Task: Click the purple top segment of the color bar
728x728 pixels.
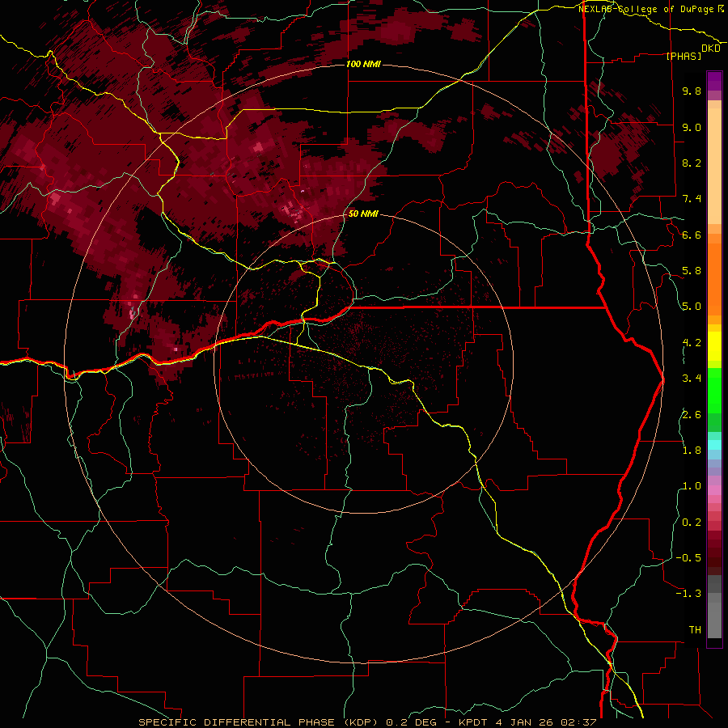Action: [714, 81]
